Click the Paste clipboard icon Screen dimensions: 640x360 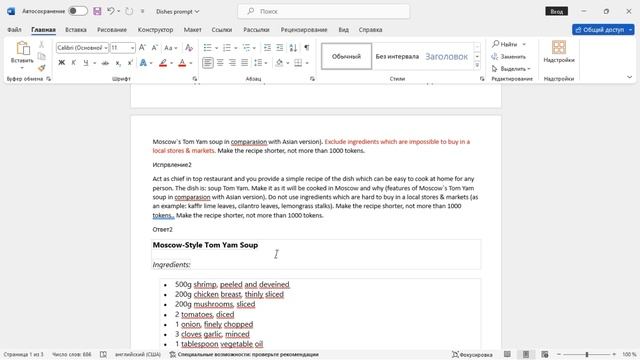click(22, 49)
